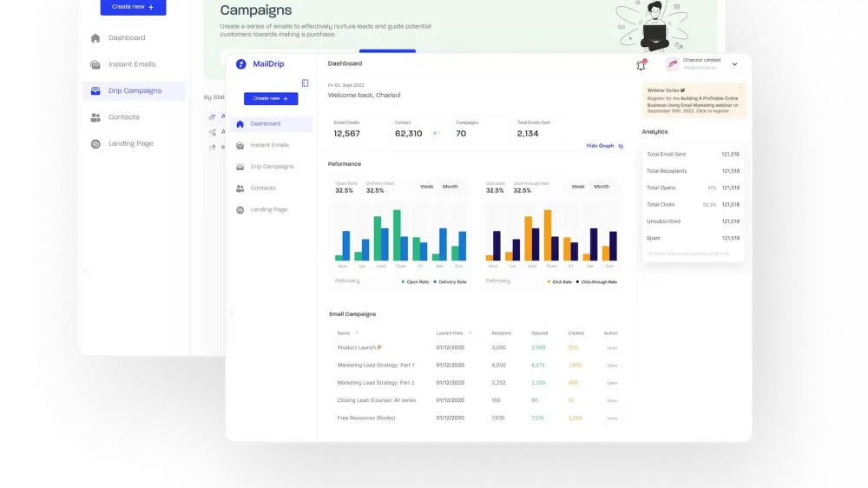The image size is (868, 488).
Task: Click Drip Campaigns icon in Campaigns window
Action: (95, 91)
